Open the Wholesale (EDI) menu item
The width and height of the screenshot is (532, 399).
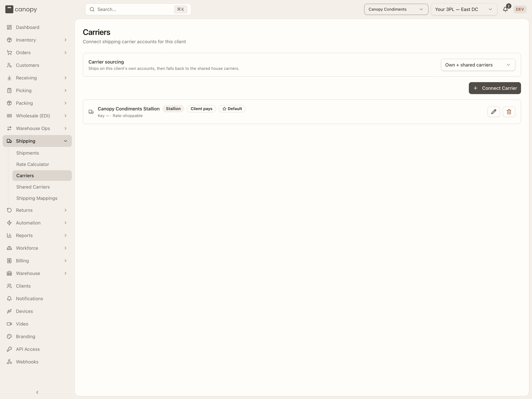point(37,116)
